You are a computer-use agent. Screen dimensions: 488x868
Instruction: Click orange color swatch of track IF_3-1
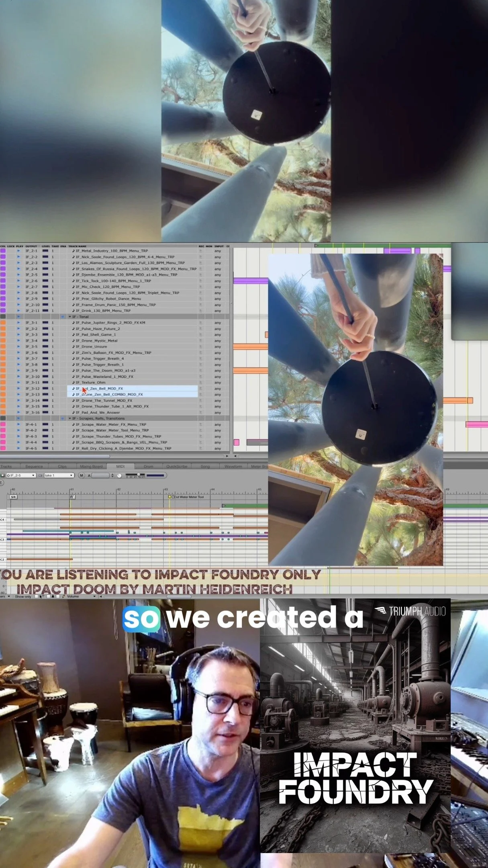(3, 323)
